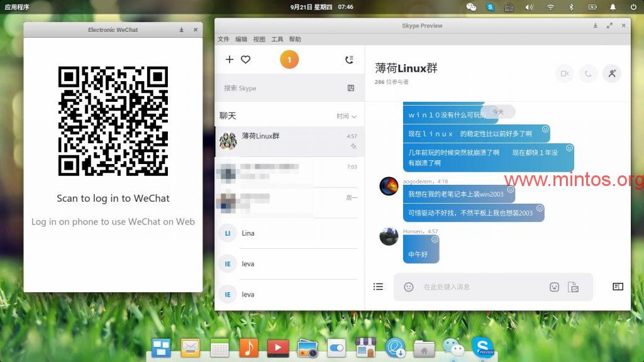This screenshot has height=362, width=644.
Task: Open Wi-Fi network indicator
Action: (550, 7)
